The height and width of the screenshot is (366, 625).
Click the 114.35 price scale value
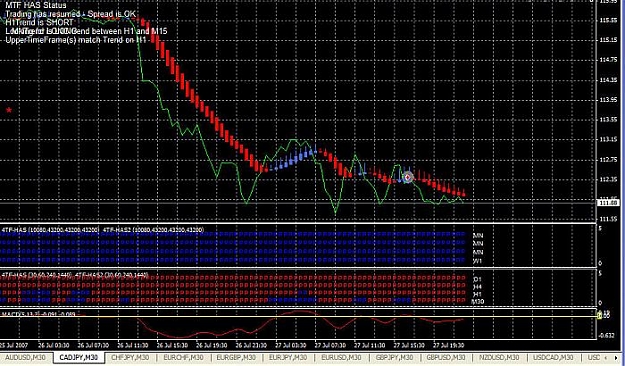pyautogui.click(x=608, y=80)
